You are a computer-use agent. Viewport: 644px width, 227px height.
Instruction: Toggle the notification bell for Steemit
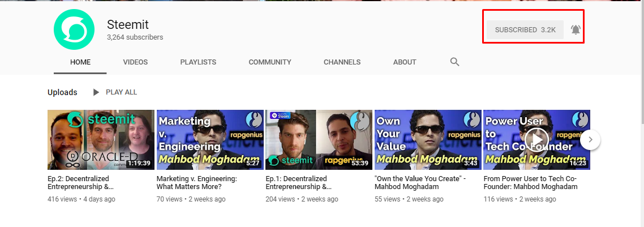point(576,29)
